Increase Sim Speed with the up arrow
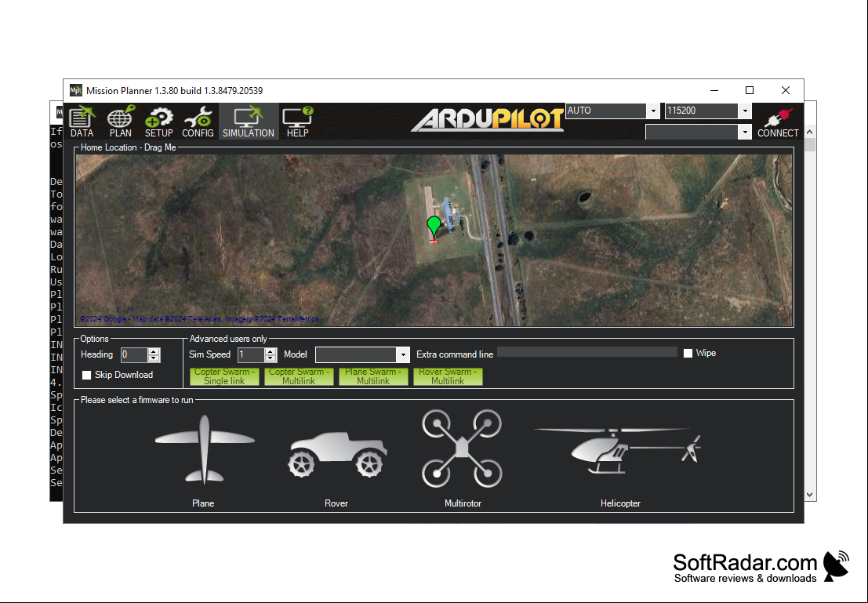 [271, 351]
